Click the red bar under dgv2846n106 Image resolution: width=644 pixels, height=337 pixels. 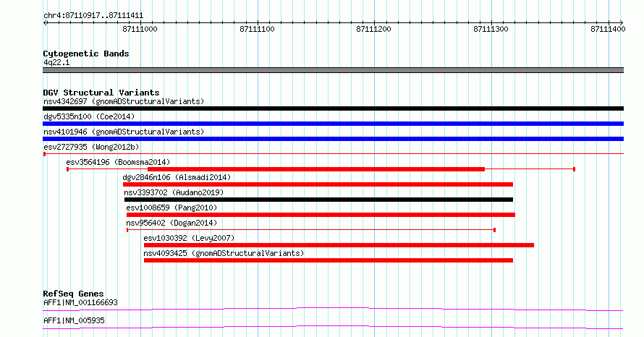318,184
